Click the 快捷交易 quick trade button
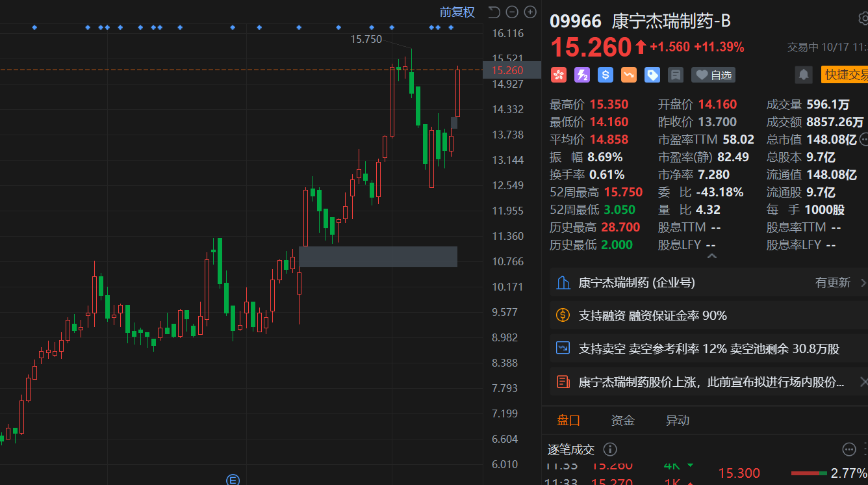Viewport: 868px width, 485px height. coord(845,75)
